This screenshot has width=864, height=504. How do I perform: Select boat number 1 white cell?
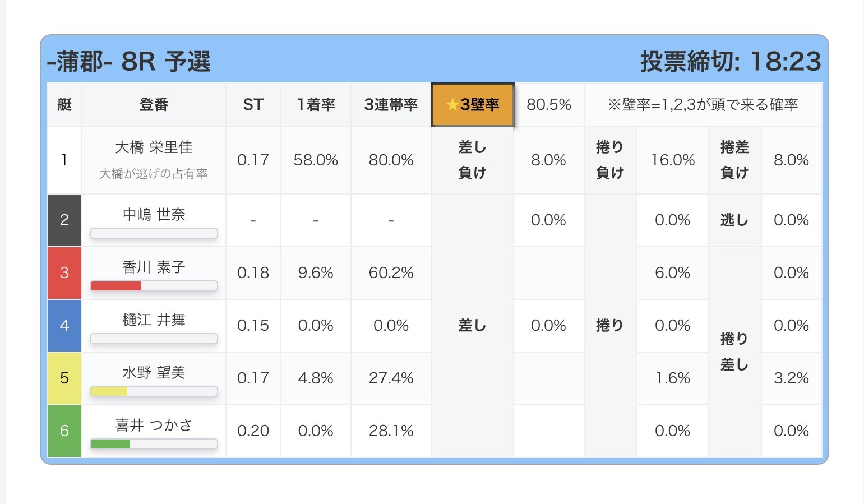pyautogui.click(x=64, y=160)
